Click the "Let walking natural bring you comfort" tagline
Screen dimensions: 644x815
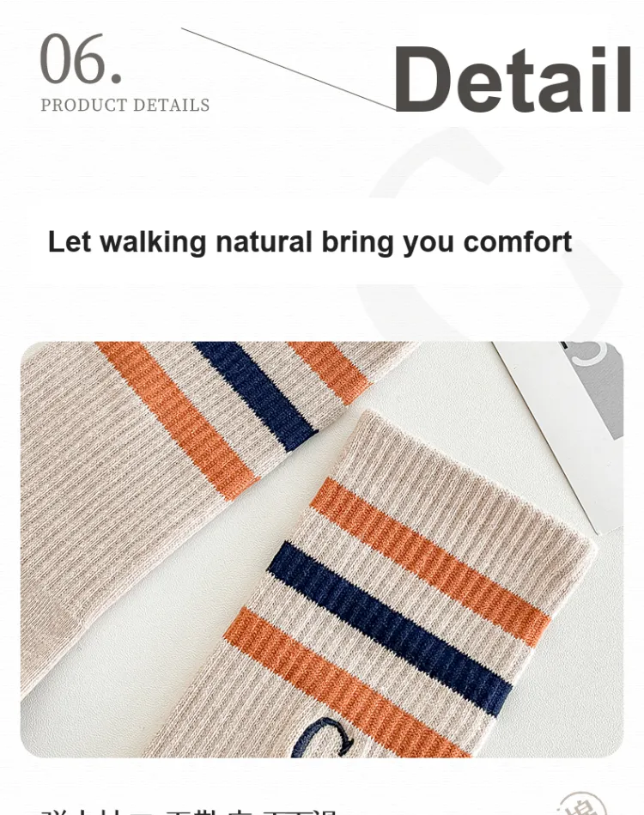(x=310, y=242)
